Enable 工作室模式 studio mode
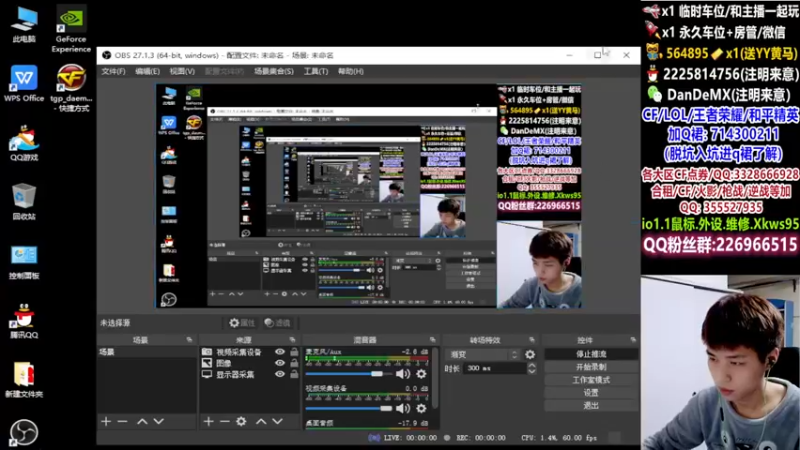The width and height of the screenshot is (800, 450). click(x=591, y=380)
